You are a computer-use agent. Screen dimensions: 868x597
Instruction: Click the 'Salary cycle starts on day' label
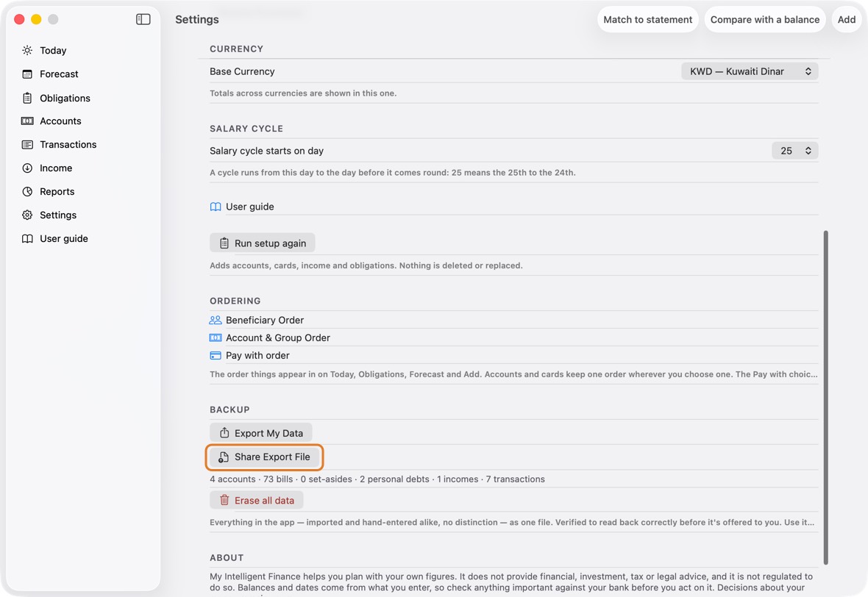266,151
